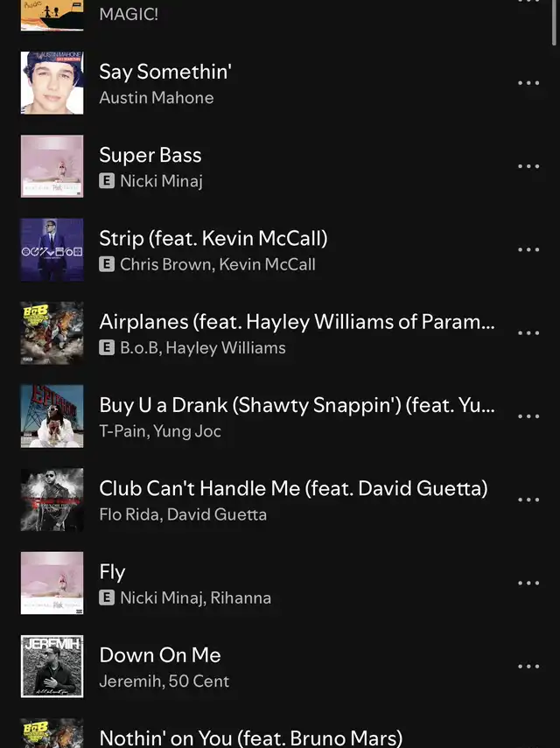Click the B.o.B Airplanes album cover
The width and height of the screenshot is (560, 748).
click(x=52, y=333)
